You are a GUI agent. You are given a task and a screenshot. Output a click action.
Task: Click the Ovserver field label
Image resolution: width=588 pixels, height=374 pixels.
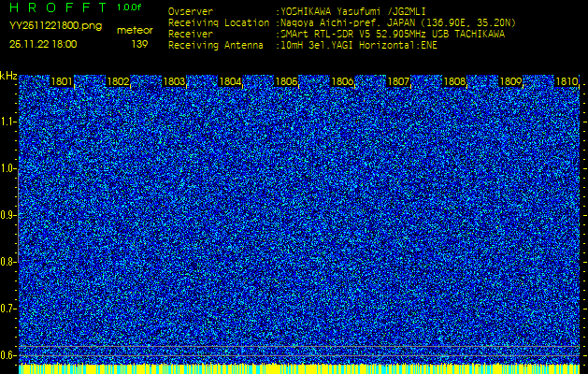191,11
